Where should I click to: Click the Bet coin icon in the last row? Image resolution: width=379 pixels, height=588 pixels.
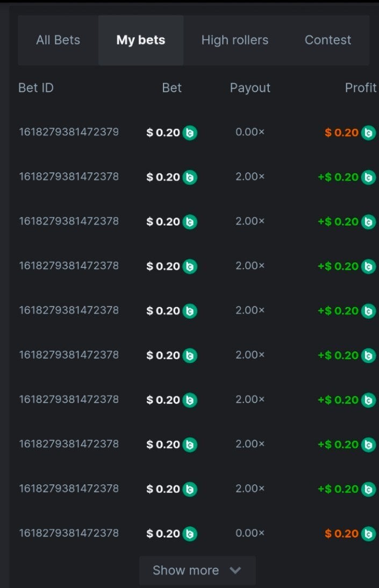tap(190, 534)
